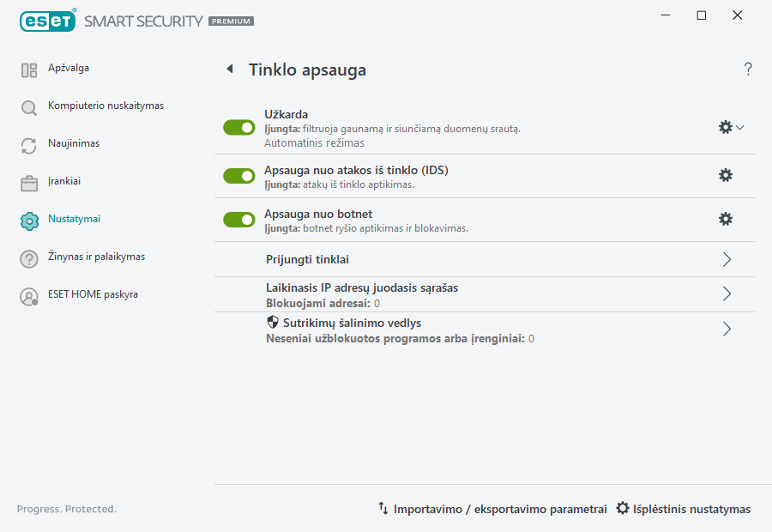Image resolution: width=772 pixels, height=532 pixels.
Task: Click the back arrow beside Tinklo apsauga
Action: [229, 69]
